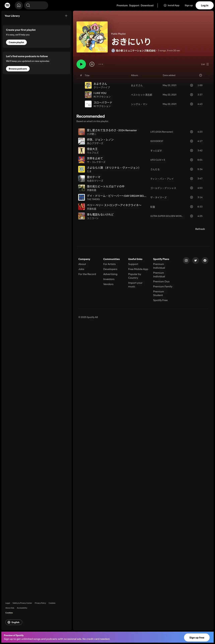This screenshot has height=644, width=215.
Task: Open About in Company footer
Action: [x=82, y=264]
